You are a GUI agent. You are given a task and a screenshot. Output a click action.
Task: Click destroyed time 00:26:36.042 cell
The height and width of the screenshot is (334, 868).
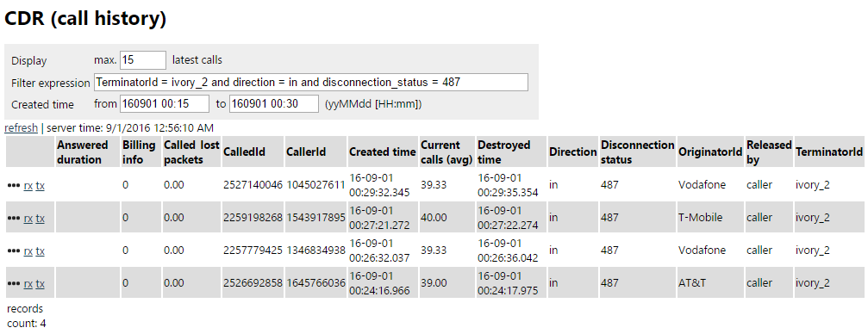click(x=511, y=250)
